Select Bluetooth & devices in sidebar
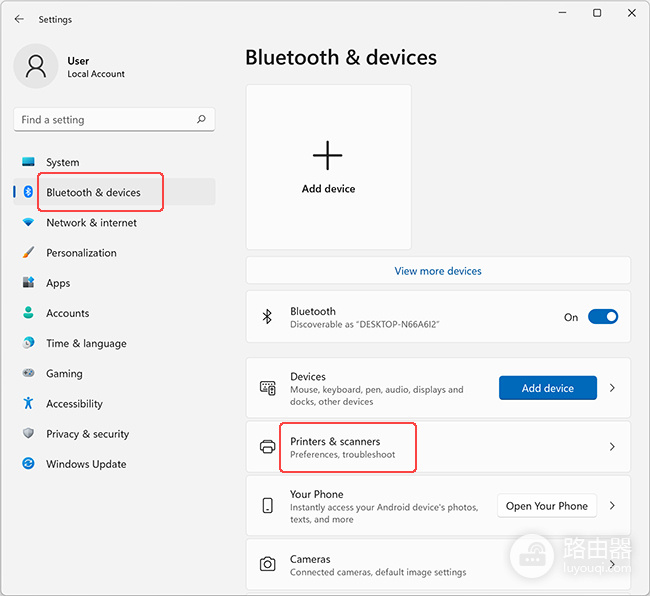650x596 pixels. pyautogui.click(x=114, y=192)
